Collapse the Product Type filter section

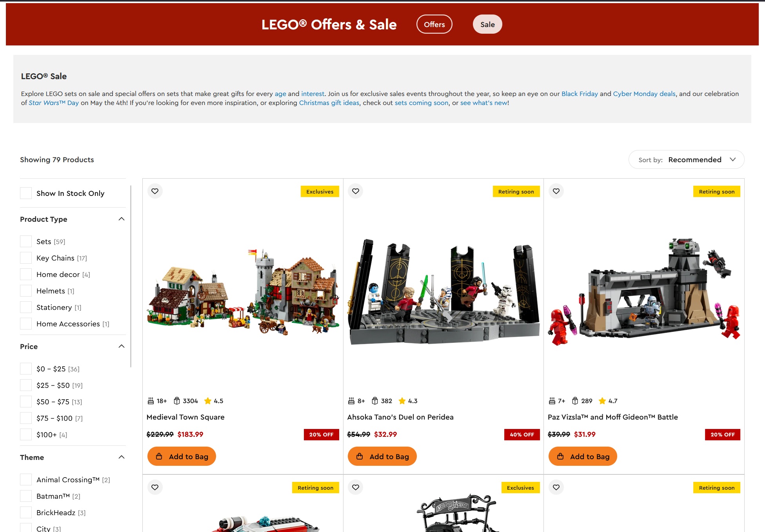click(x=122, y=219)
